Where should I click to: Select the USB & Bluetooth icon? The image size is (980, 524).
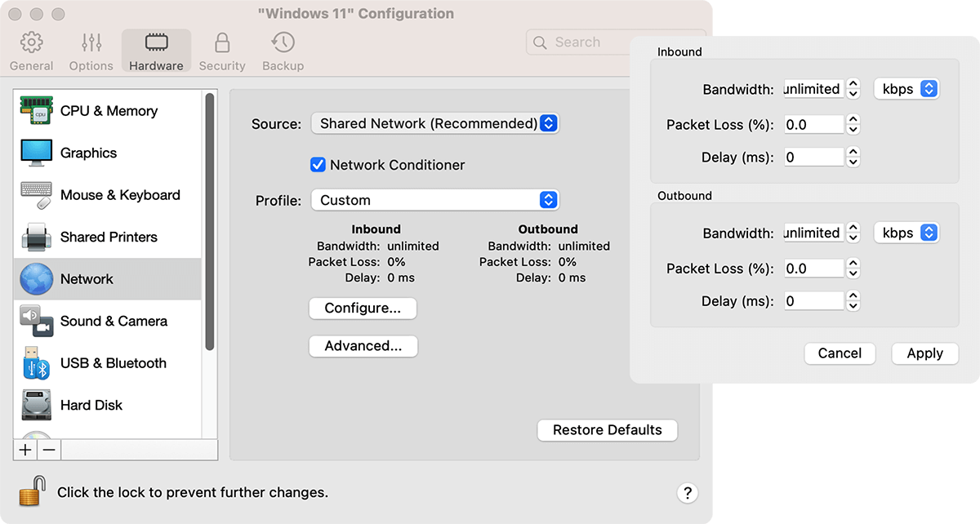(x=37, y=363)
